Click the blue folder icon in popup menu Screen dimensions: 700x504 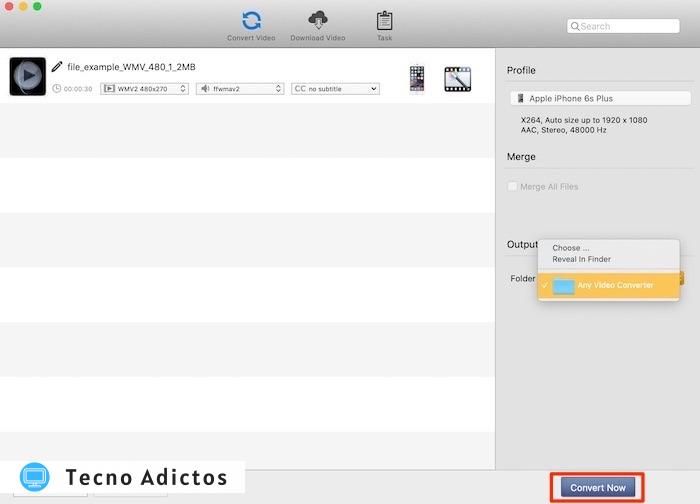[x=564, y=286]
